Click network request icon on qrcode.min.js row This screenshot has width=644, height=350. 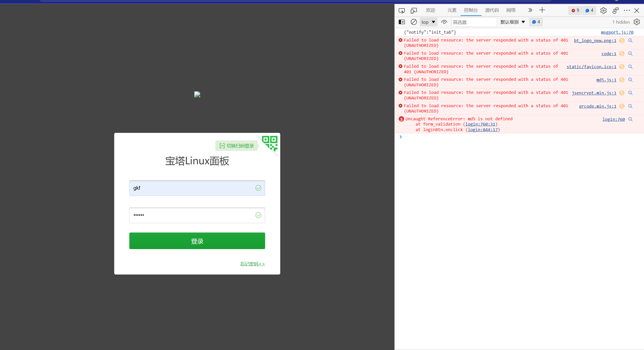(622, 106)
